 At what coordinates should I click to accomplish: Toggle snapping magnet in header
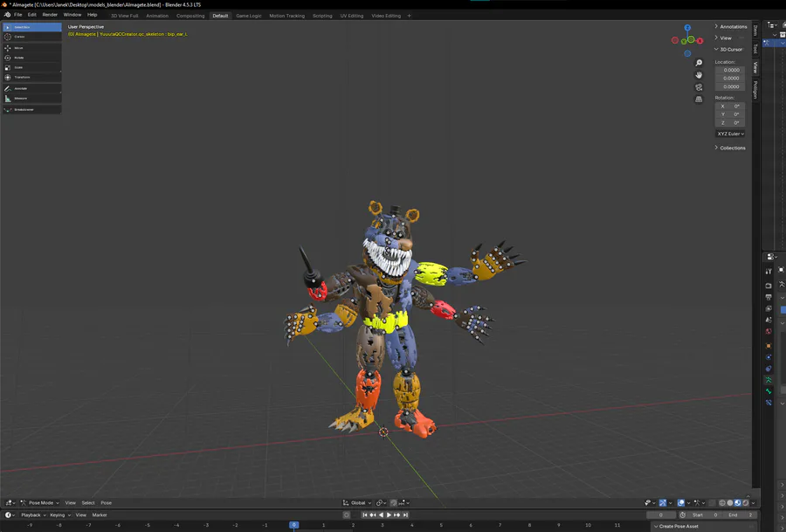click(394, 502)
